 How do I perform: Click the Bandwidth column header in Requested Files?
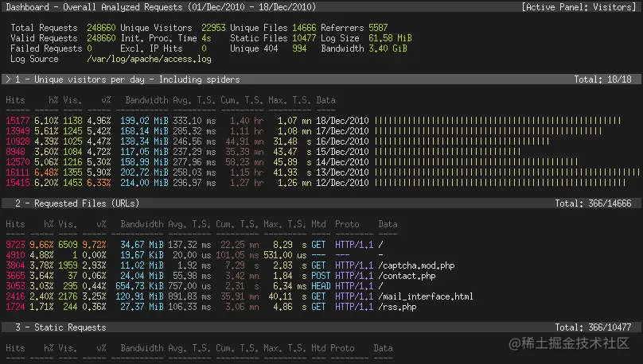click(x=142, y=224)
